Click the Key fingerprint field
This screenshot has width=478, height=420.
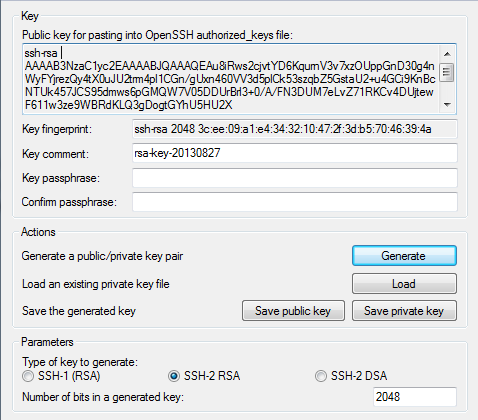(x=295, y=129)
